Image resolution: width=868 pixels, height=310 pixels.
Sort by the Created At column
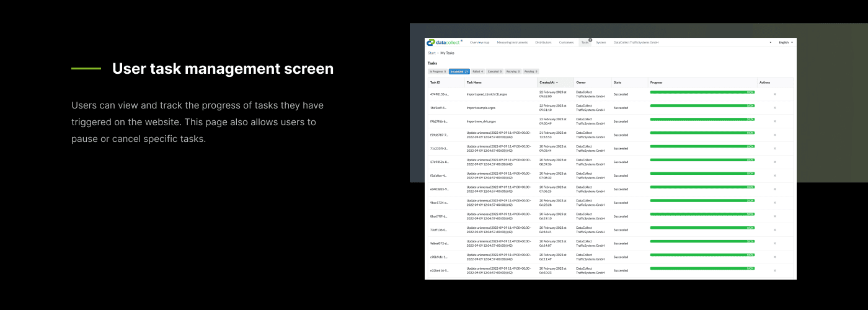click(549, 82)
